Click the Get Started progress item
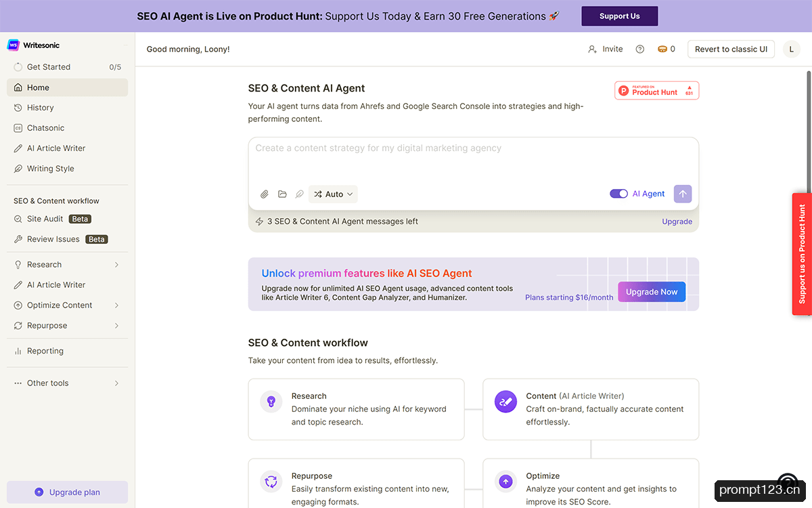Screen dimensions: 812x508 tap(67, 67)
